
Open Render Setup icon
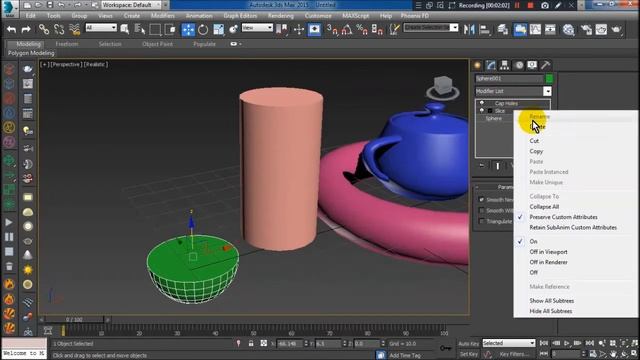click(586, 29)
